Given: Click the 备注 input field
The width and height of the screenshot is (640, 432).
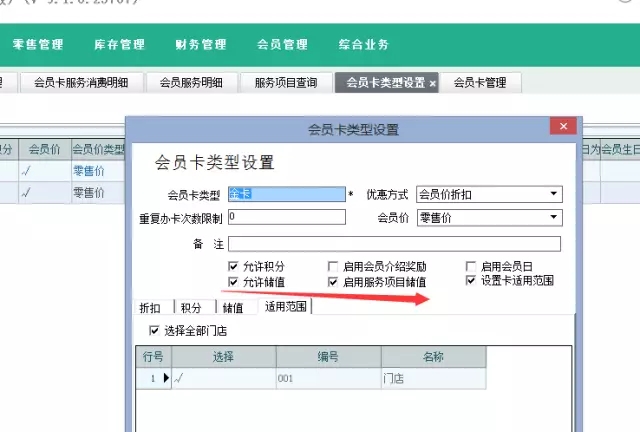Looking at the screenshot, I should pos(394,244).
